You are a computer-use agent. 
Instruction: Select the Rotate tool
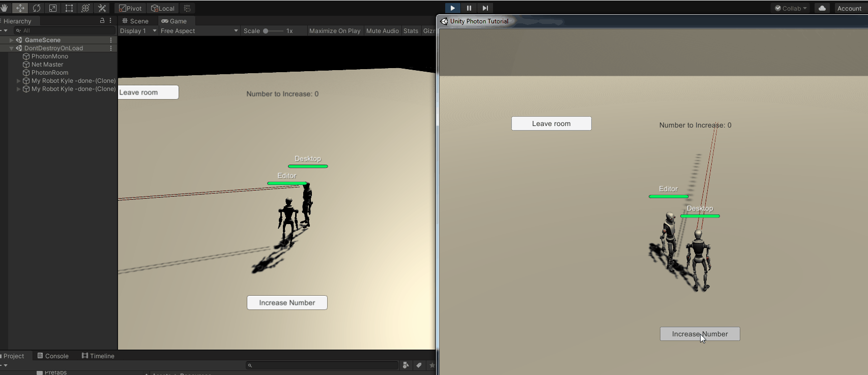[37, 8]
